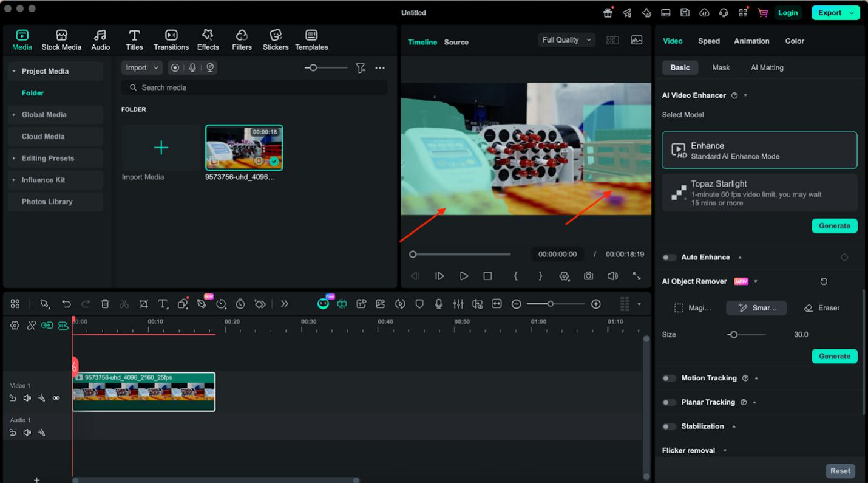Click the undo arrow in timeline toolbar
Screen dimensions: 868x483
pyautogui.click(x=67, y=304)
